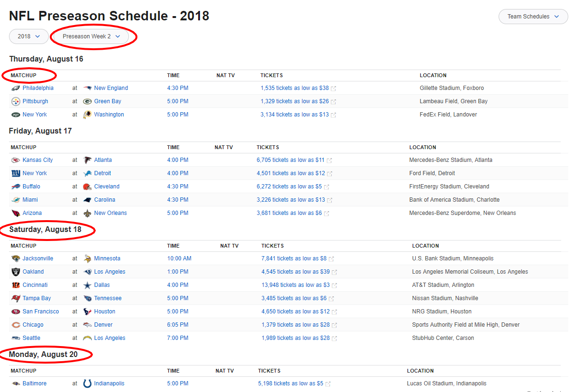Screen dimensions: 573x392
Task: Click the Friday, August 17 heading
Action: tap(41, 131)
